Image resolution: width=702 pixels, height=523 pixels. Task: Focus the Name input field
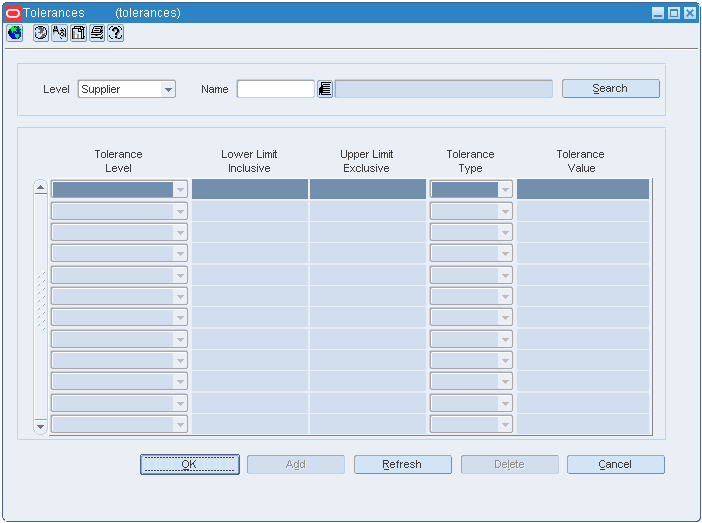[x=276, y=89]
